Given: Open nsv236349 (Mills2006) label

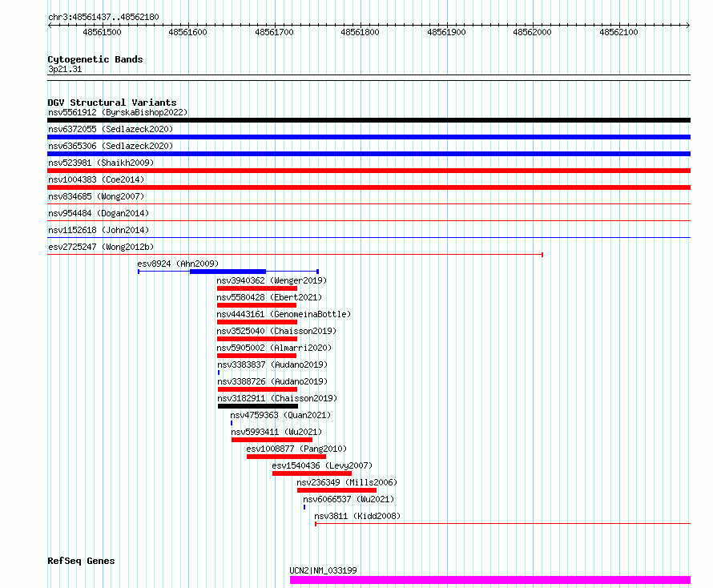Looking at the screenshot, I should point(347,482).
